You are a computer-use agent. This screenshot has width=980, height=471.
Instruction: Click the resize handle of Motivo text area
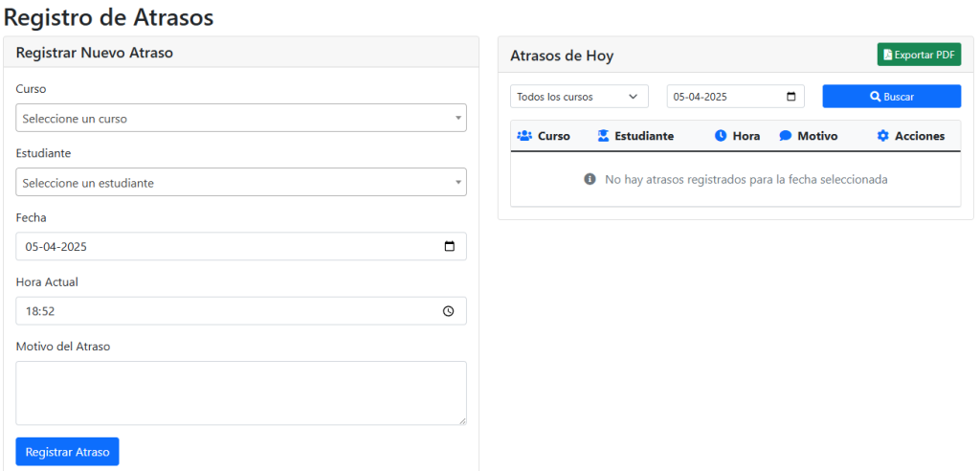coord(461,420)
